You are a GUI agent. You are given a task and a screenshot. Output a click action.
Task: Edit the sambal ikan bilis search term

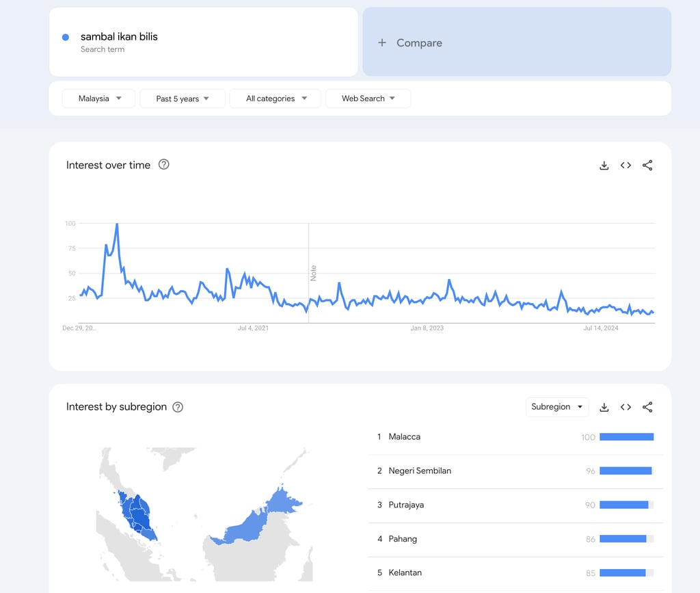click(120, 37)
